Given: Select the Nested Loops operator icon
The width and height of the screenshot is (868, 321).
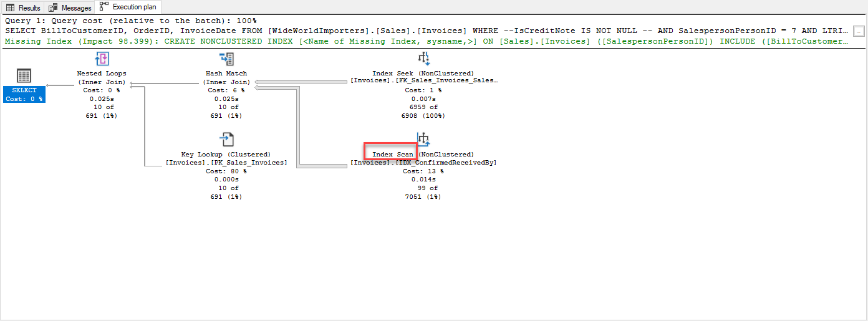Looking at the screenshot, I should point(102,59).
